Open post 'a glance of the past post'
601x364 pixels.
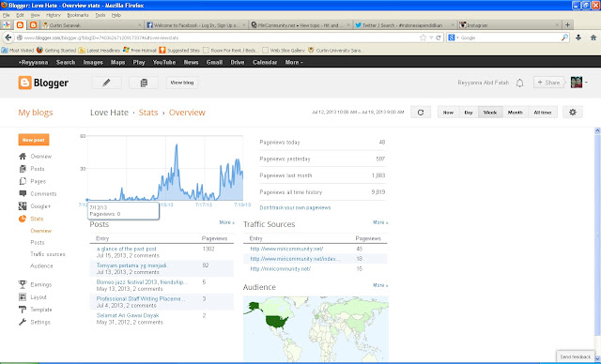tap(127, 249)
